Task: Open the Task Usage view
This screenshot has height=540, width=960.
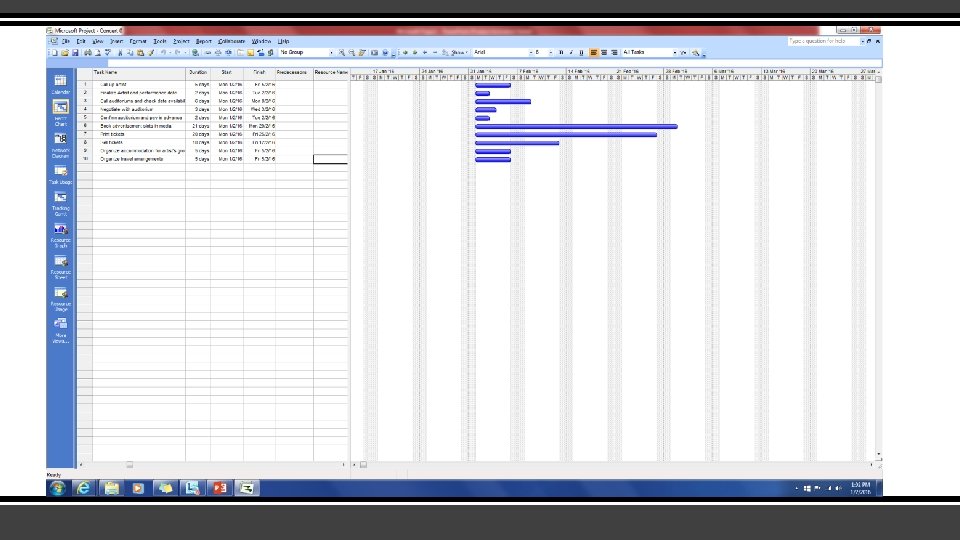Action: (x=60, y=174)
